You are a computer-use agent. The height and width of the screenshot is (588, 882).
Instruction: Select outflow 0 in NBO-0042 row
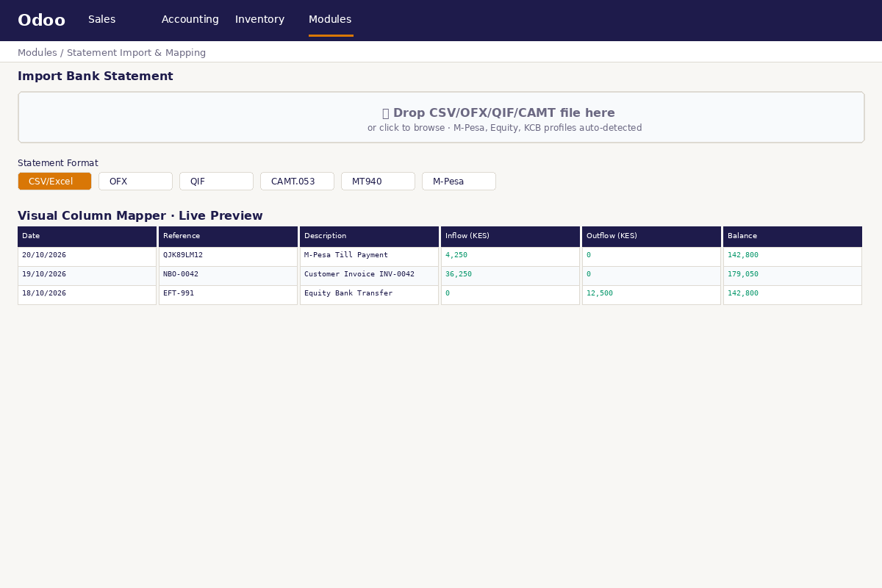[x=651, y=276]
